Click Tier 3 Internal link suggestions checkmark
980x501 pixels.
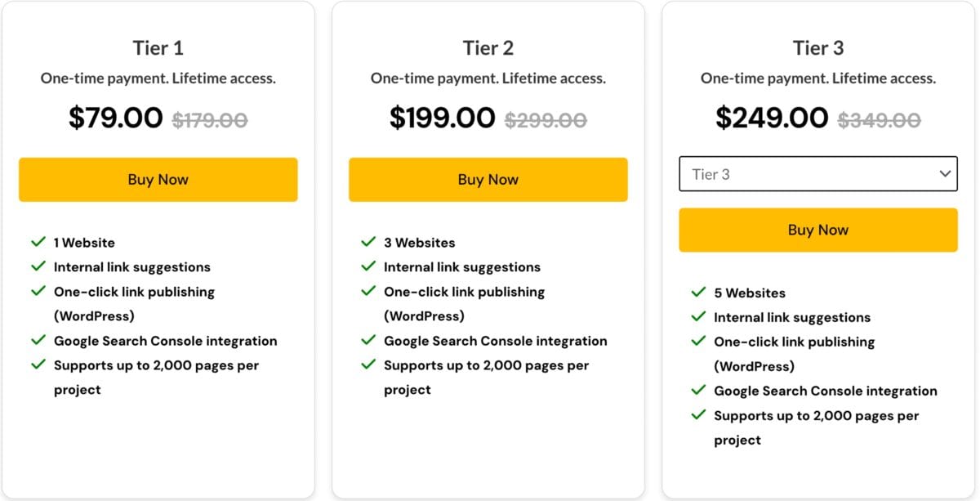click(x=698, y=317)
